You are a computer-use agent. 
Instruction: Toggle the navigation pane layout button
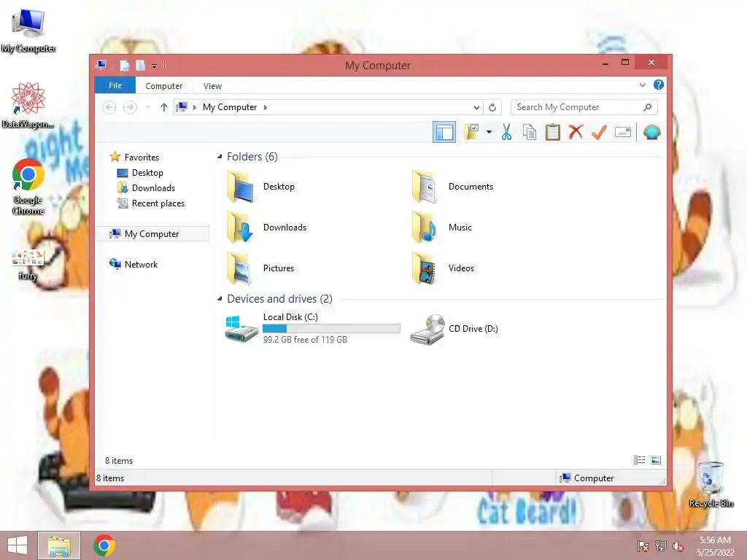point(444,132)
